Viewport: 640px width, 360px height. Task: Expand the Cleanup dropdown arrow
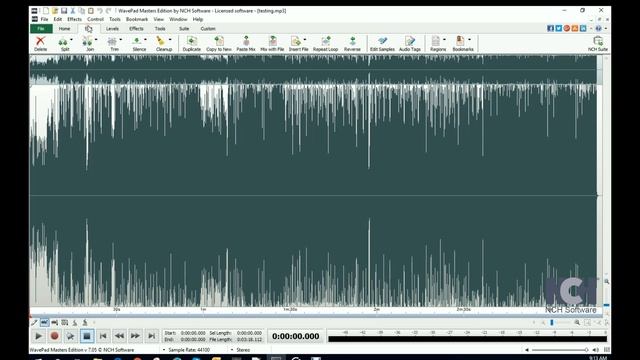[170, 40]
